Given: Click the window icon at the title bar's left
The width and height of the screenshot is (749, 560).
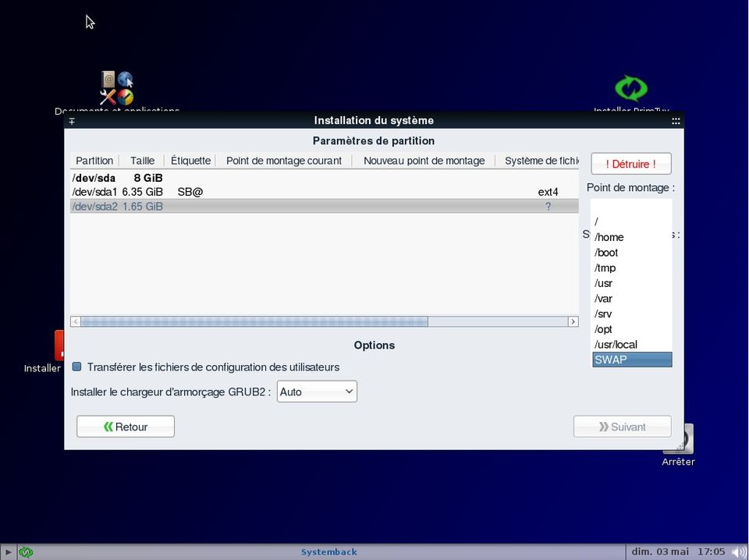Looking at the screenshot, I should click(72, 121).
